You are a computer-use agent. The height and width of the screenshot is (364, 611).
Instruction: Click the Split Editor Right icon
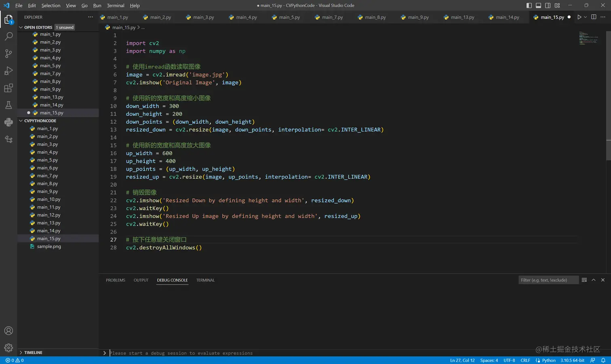[x=594, y=17]
